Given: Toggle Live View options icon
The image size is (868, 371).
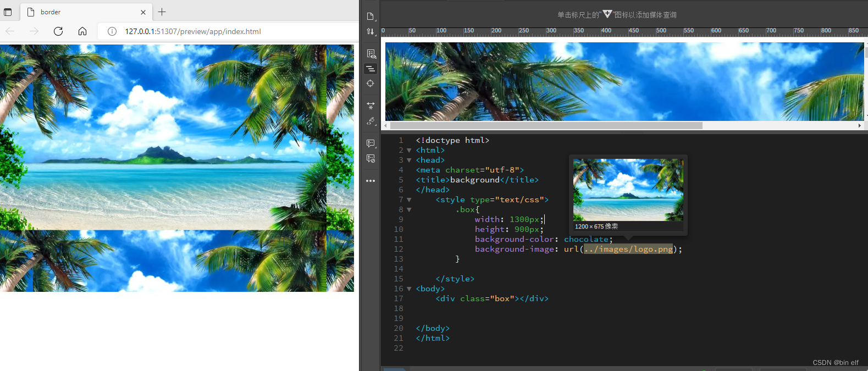Looking at the screenshot, I should click(x=371, y=54).
